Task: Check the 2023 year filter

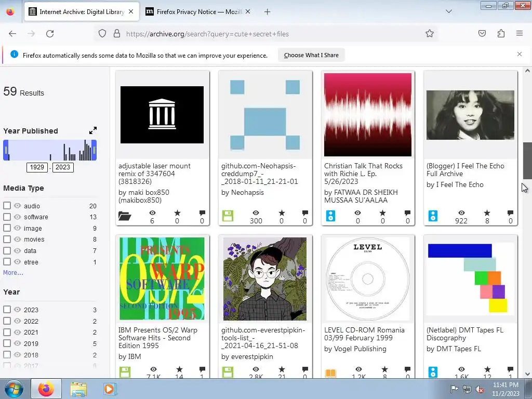Action: pos(7,310)
